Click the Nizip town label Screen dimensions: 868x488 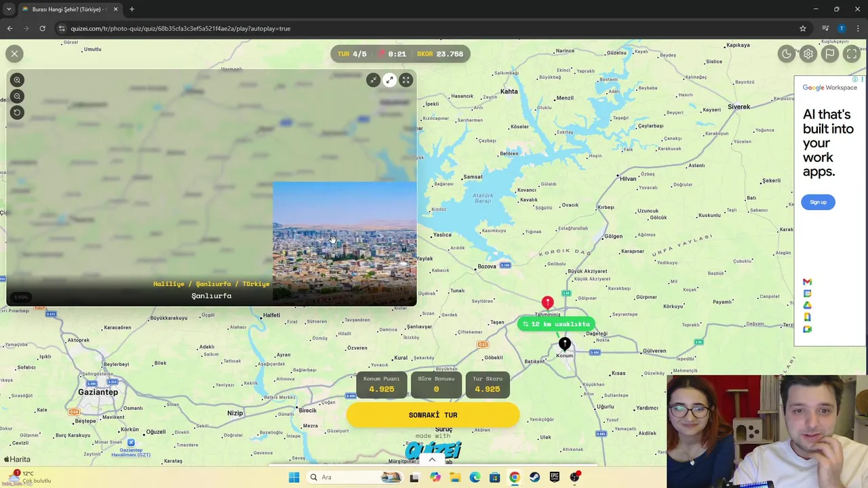[235, 413]
